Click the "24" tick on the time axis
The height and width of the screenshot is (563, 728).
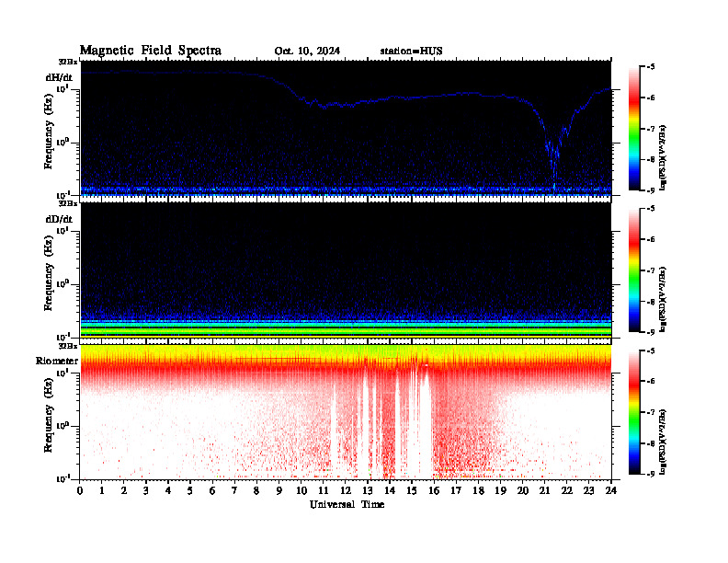pyautogui.click(x=611, y=491)
